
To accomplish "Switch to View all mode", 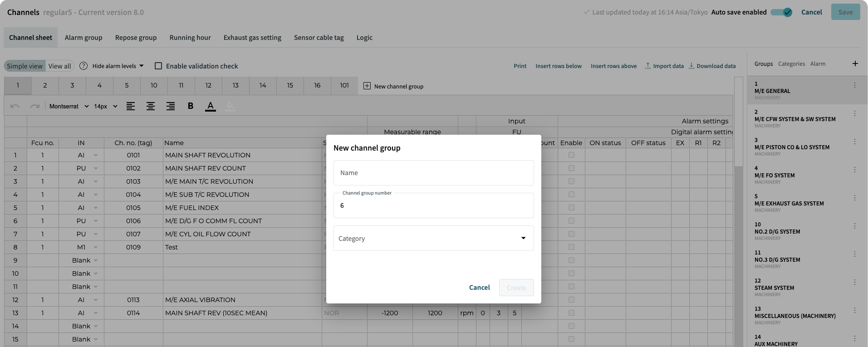I will pos(60,66).
